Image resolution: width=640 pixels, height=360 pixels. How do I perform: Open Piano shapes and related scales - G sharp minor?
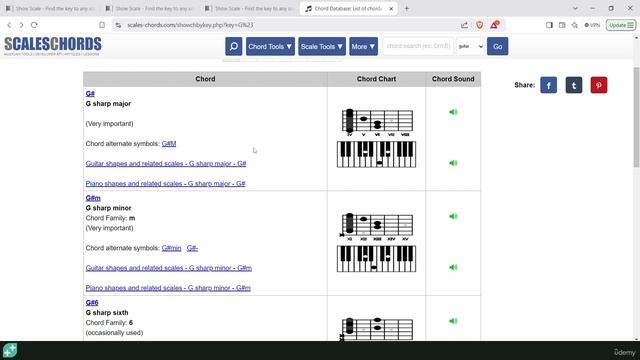(x=168, y=288)
